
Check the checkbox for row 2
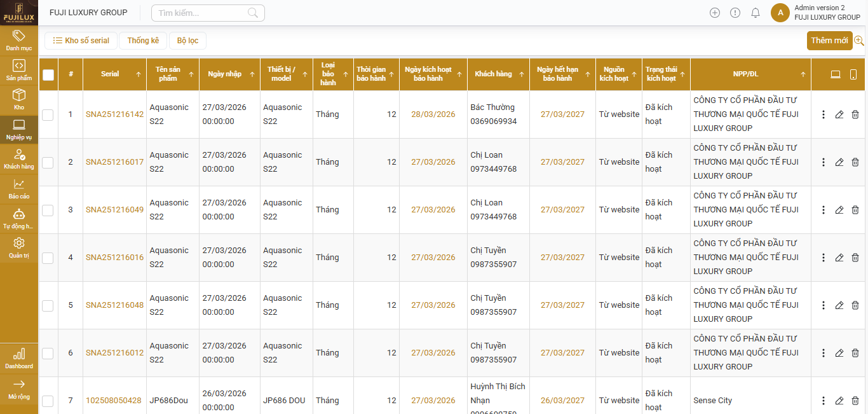pos(48,162)
